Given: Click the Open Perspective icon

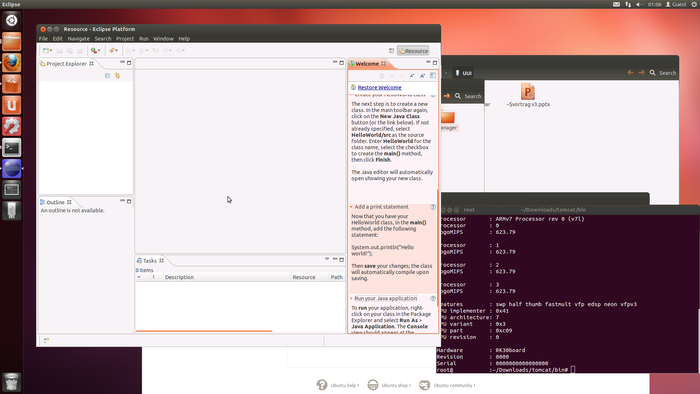Looking at the screenshot, I should pos(392,51).
